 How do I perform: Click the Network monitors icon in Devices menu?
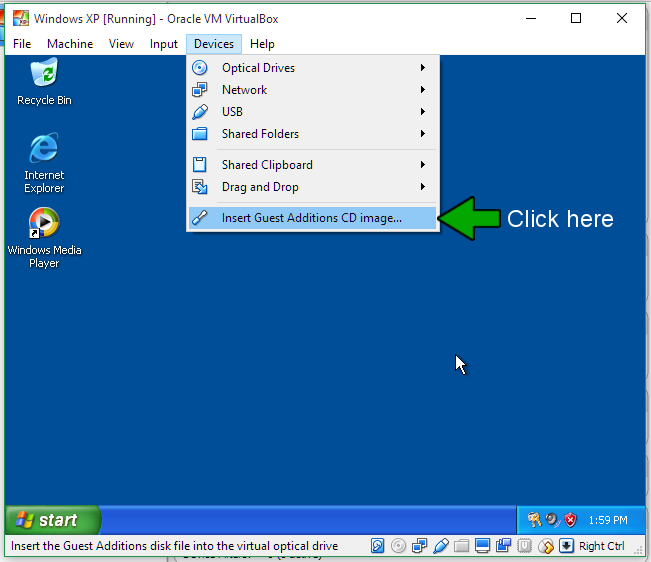[200, 90]
